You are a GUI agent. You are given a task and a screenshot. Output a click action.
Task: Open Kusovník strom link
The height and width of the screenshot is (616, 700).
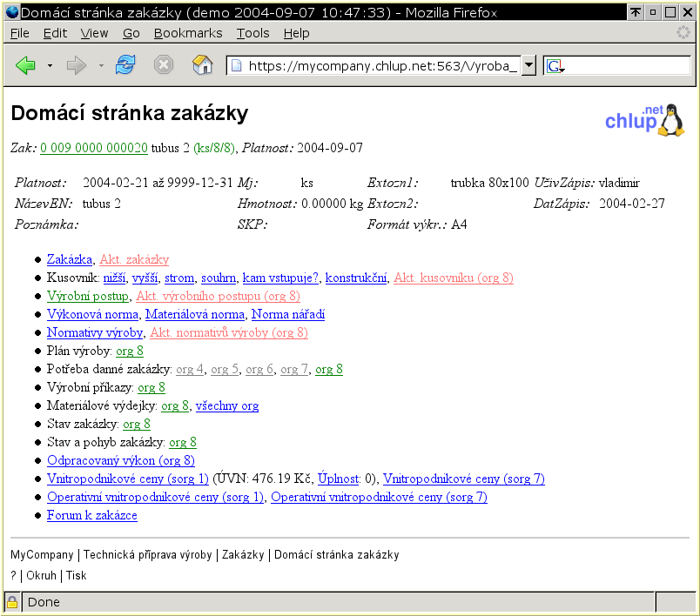[x=179, y=278]
